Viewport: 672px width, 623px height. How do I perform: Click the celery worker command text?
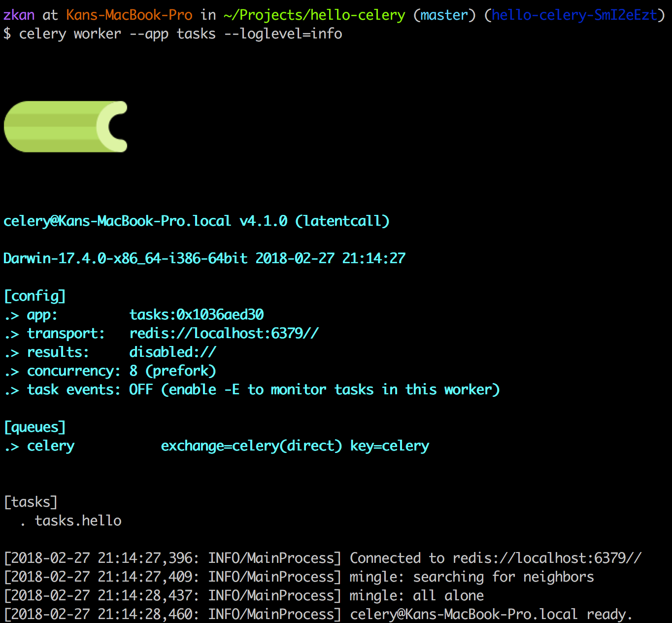coord(180,34)
